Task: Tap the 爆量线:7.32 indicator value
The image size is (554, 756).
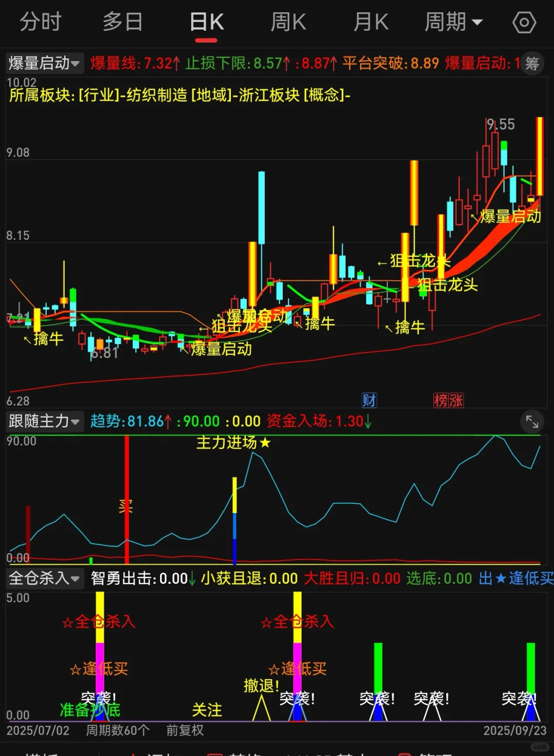Action: click(135, 63)
